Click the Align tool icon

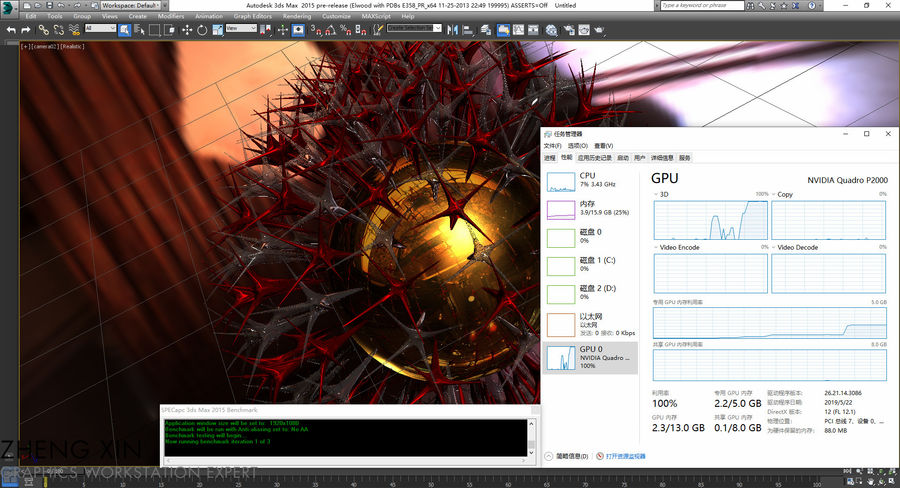pos(468,30)
